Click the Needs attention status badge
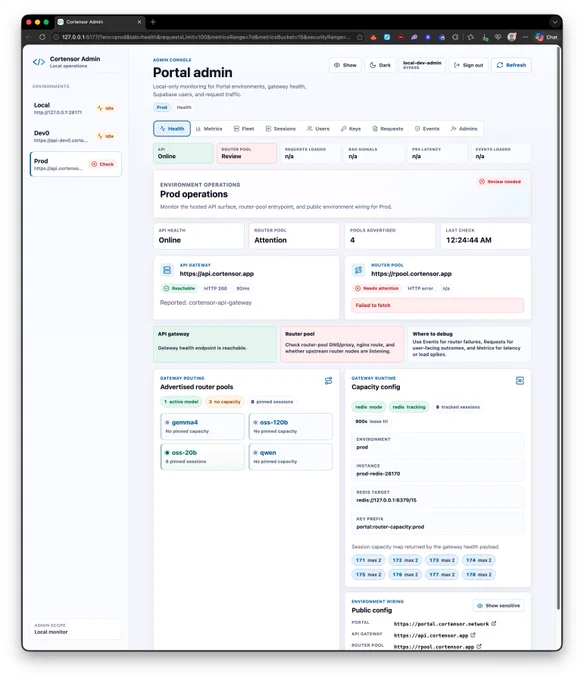The image size is (584, 680). (377, 288)
